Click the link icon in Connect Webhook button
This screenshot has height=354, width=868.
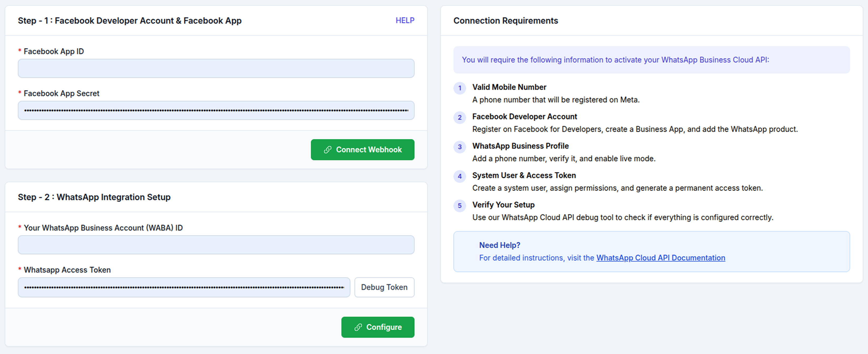(327, 150)
